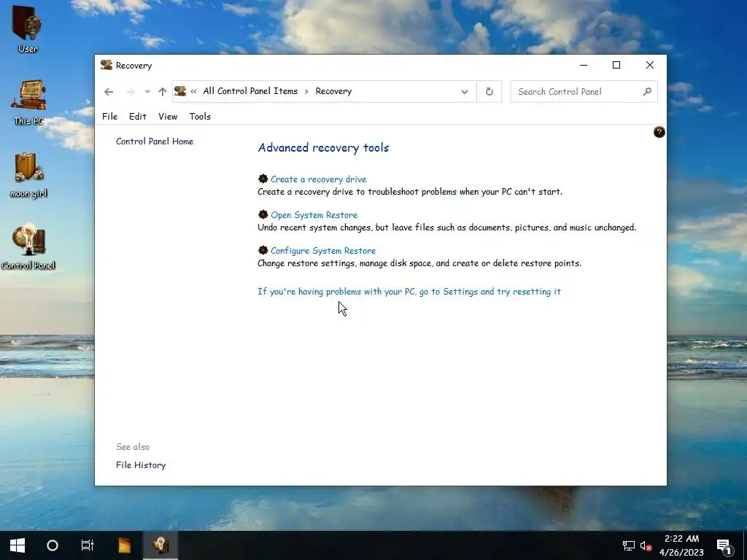The height and width of the screenshot is (560, 747).
Task: Click shield icon beside Configure System Restore
Action: point(263,250)
